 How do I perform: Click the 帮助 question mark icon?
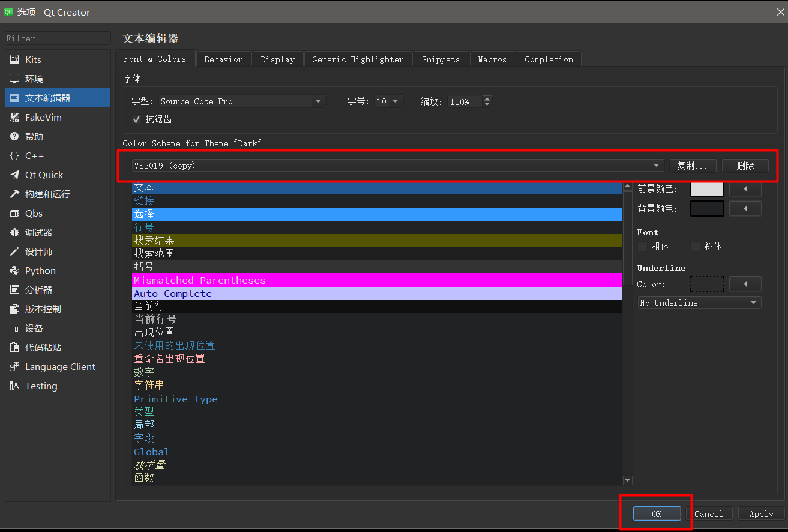click(15, 137)
